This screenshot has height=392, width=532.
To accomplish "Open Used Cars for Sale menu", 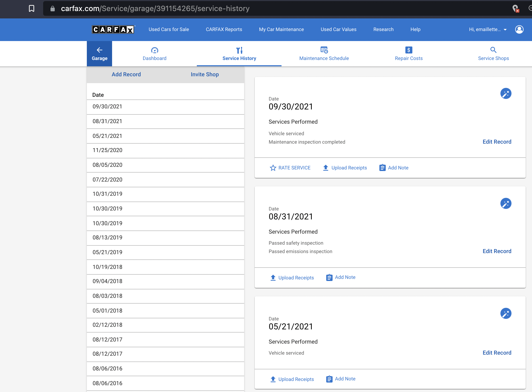I will (x=169, y=29).
